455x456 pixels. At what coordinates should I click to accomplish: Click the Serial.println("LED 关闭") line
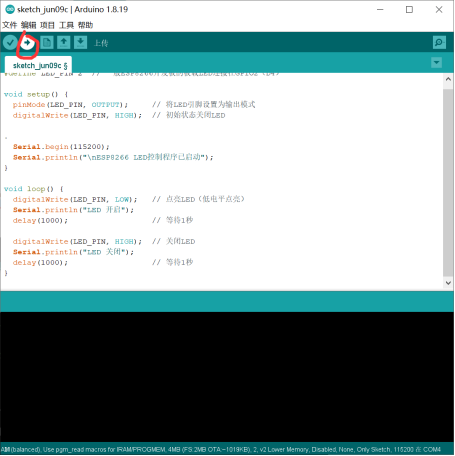coord(73,252)
